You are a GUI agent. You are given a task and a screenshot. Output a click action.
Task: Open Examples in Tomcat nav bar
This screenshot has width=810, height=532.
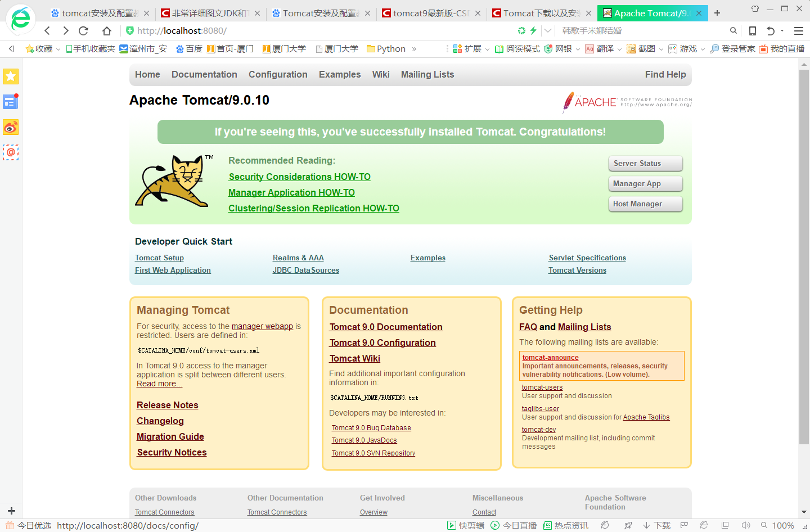tap(340, 74)
